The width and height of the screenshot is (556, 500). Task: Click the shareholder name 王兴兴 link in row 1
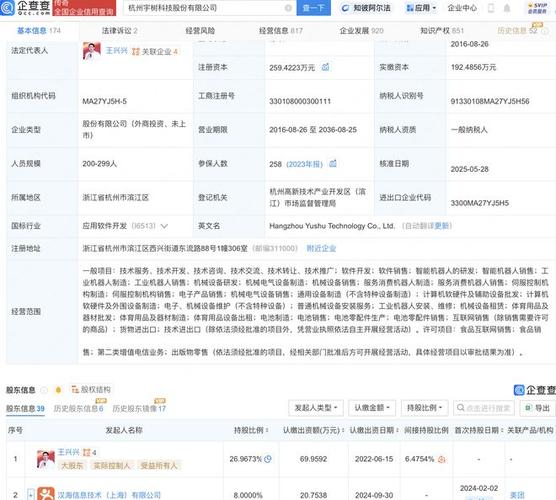(x=69, y=452)
